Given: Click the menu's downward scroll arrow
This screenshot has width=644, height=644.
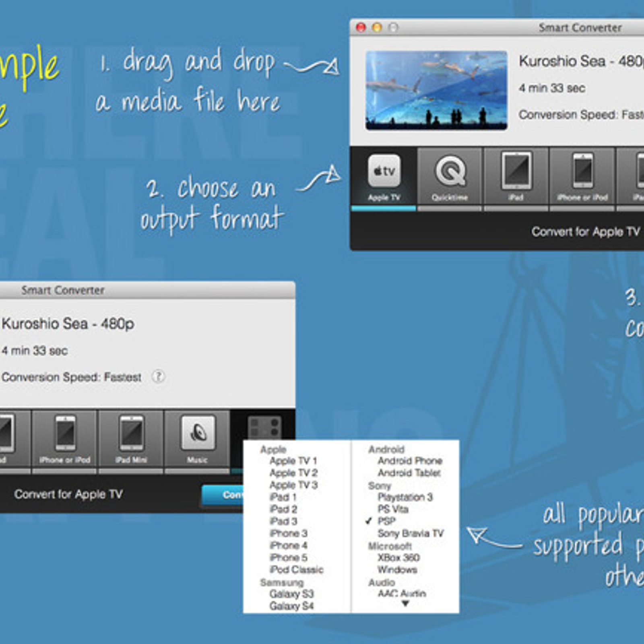Looking at the screenshot, I should pyautogui.click(x=405, y=603).
